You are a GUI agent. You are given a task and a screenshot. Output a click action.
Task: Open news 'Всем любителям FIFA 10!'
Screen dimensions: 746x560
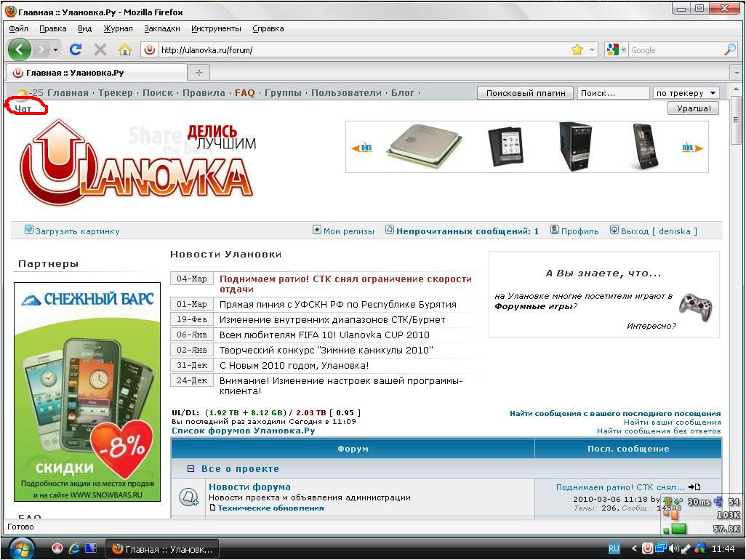coord(324,335)
